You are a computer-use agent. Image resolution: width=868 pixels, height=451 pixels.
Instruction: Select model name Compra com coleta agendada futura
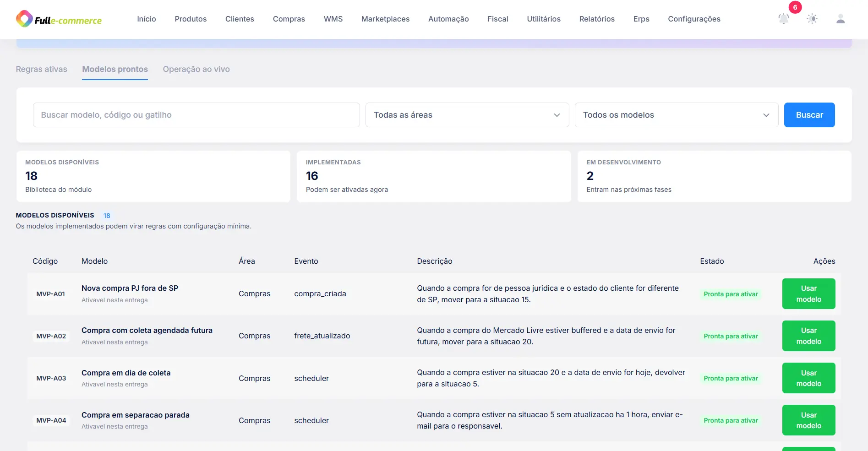[x=147, y=330]
